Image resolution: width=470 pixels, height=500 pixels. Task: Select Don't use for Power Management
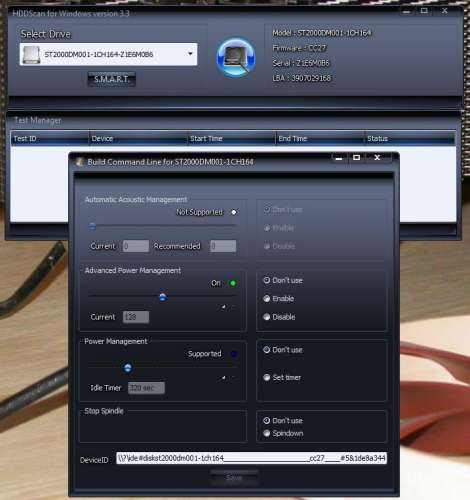(x=283, y=350)
